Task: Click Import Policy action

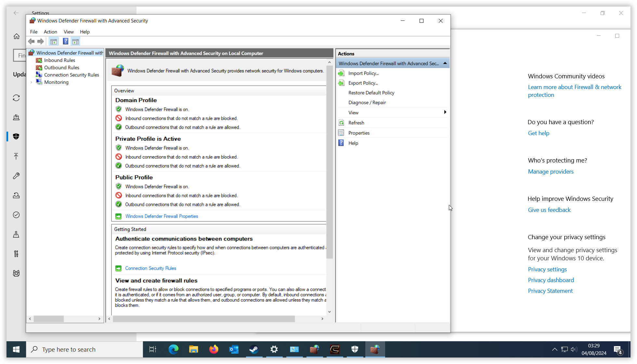Action: 363,73
